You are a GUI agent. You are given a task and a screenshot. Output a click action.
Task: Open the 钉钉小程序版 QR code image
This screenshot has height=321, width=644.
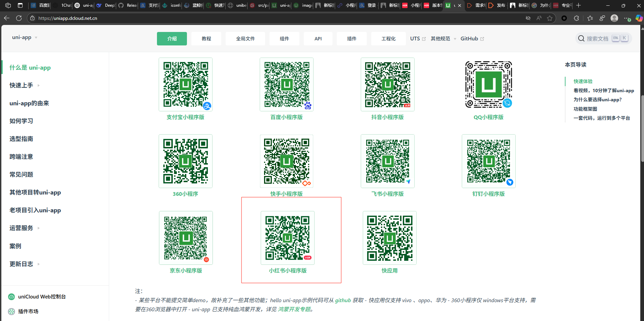point(489,161)
